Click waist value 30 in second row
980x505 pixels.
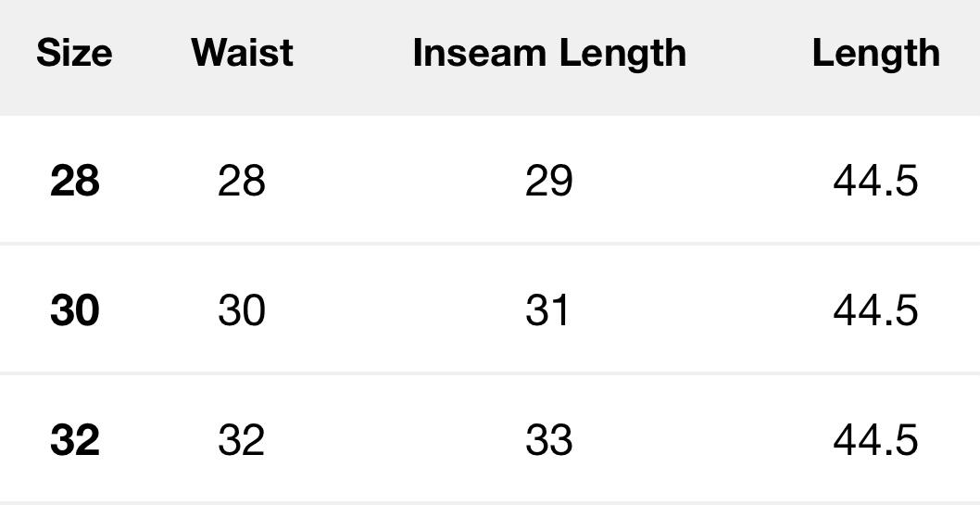pos(242,310)
